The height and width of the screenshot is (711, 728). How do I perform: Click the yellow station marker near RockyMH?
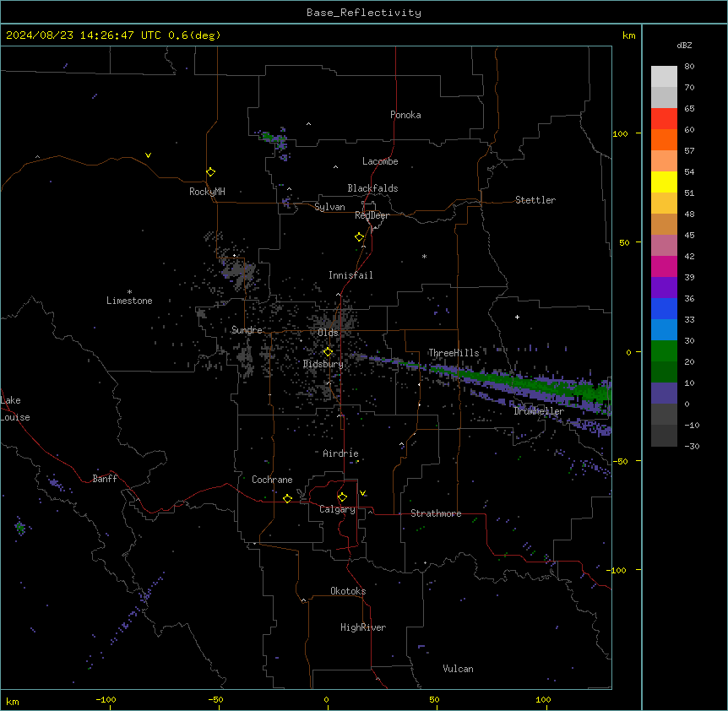(x=211, y=172)
